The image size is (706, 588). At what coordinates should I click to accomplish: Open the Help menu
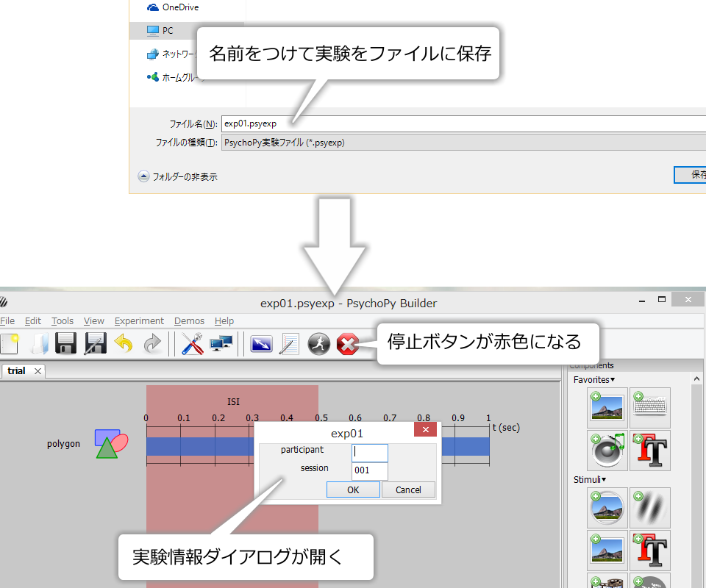(x=224, y=320)
